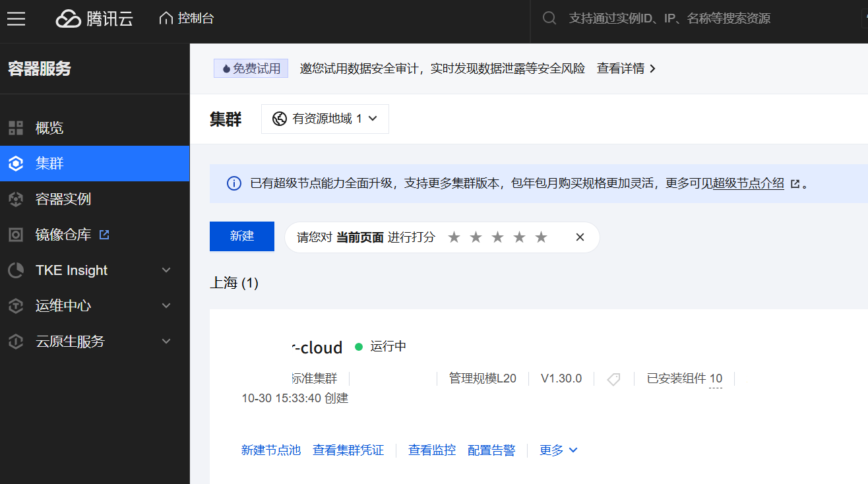Click 查看监控 link
The width and height of the screenshot is (868, 484).
point(432,450)
